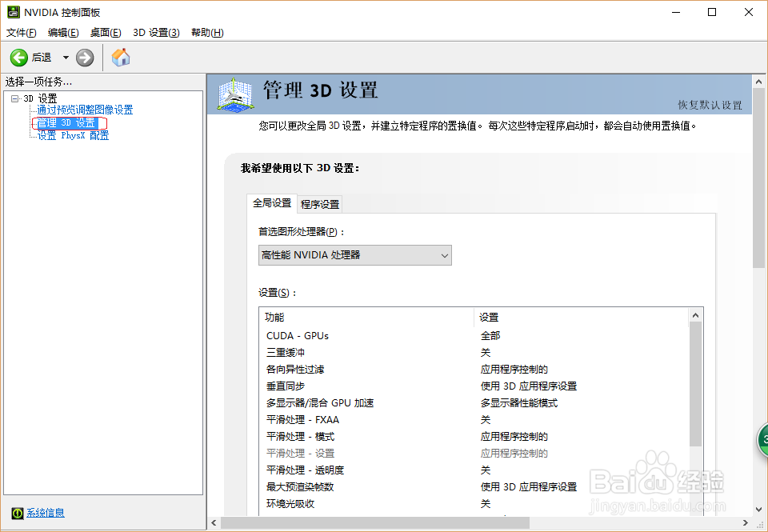
Task: Click the horizontal scroll right arrow
Action: 746,523
